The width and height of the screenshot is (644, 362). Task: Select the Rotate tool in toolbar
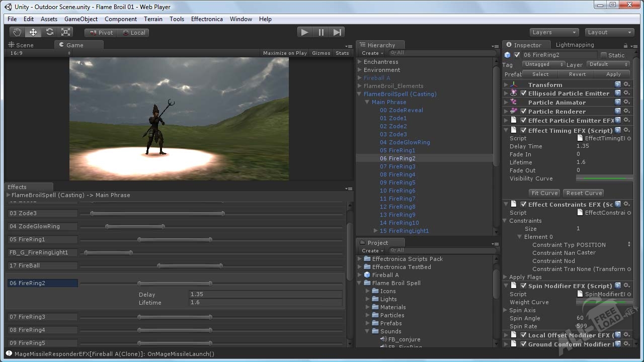49,32
